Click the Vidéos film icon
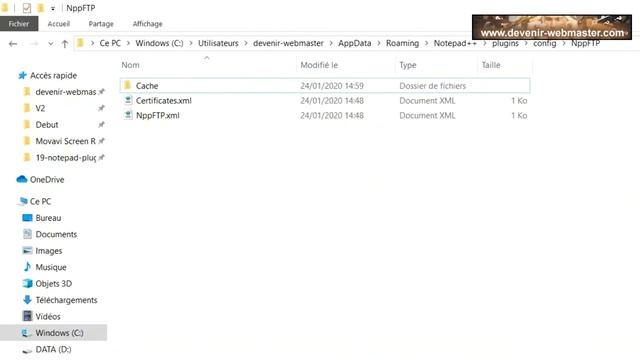 [27, 316]
